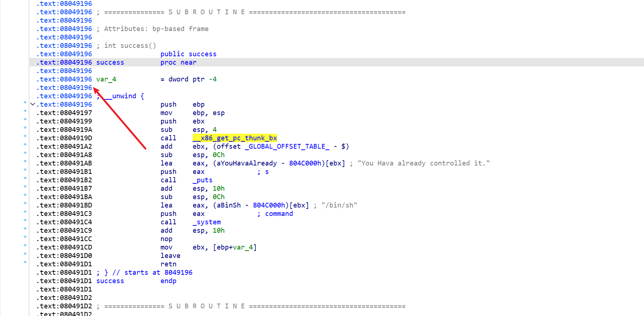Select the aYouHavaAlready string reference
Image resolution: width=644 pixels, height=316 pixels.
click(x=247, y=163)
